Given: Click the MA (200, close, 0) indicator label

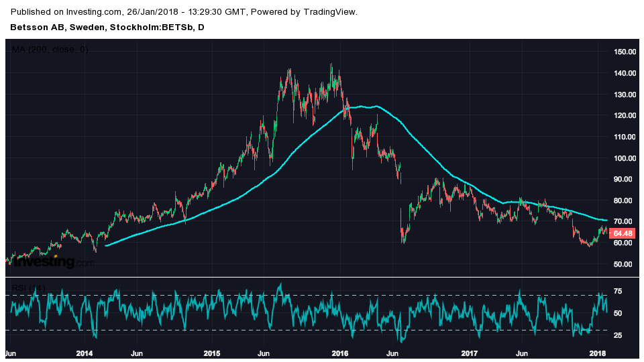Looking at the screenshot, I should click(50, 50).
